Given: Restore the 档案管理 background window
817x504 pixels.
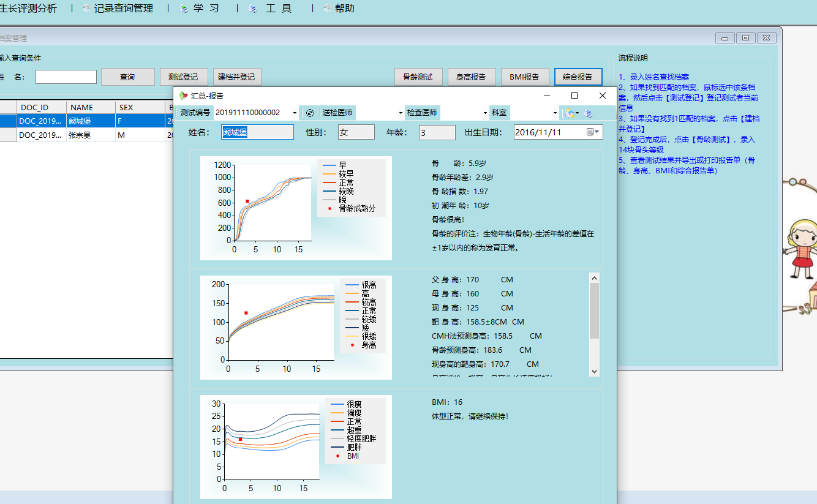Looking at the screenshot, I should 745,38.
